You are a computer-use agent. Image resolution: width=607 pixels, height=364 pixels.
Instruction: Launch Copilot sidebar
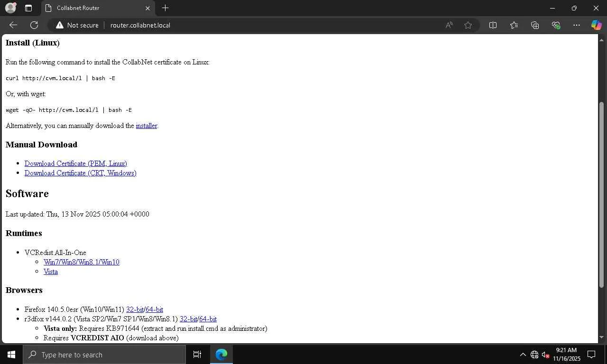point(596,25)
